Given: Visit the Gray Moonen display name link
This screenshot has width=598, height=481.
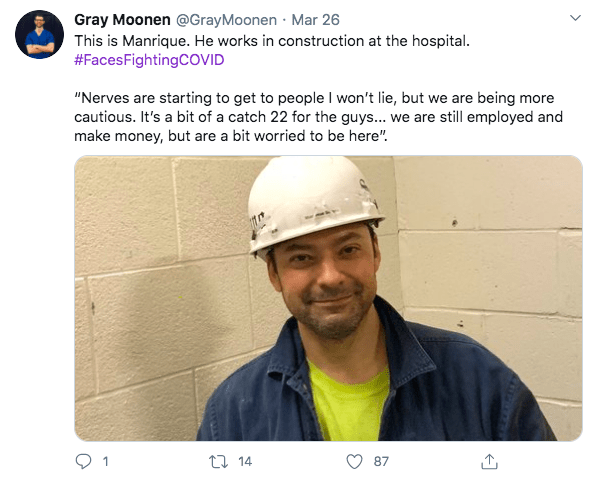Looking at the screenshot, I should click(x=122, y=20).
